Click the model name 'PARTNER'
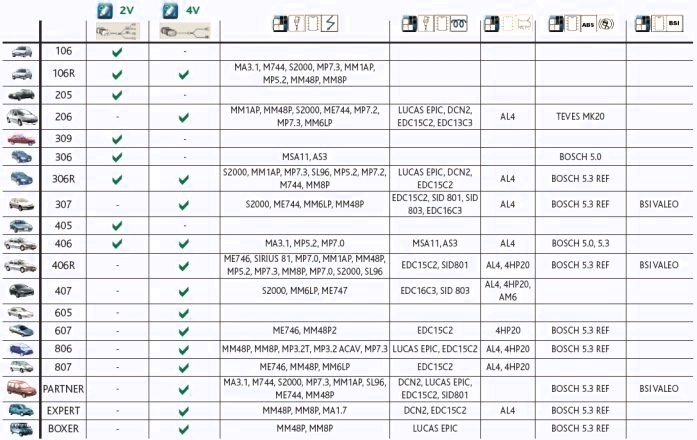The image size is (697, 440). [63, 389]
